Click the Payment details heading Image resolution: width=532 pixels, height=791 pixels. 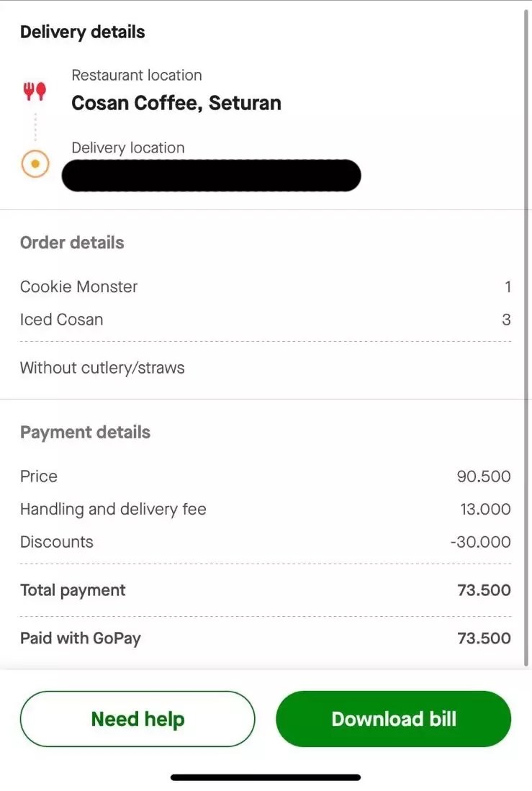(x=85, y=433)
